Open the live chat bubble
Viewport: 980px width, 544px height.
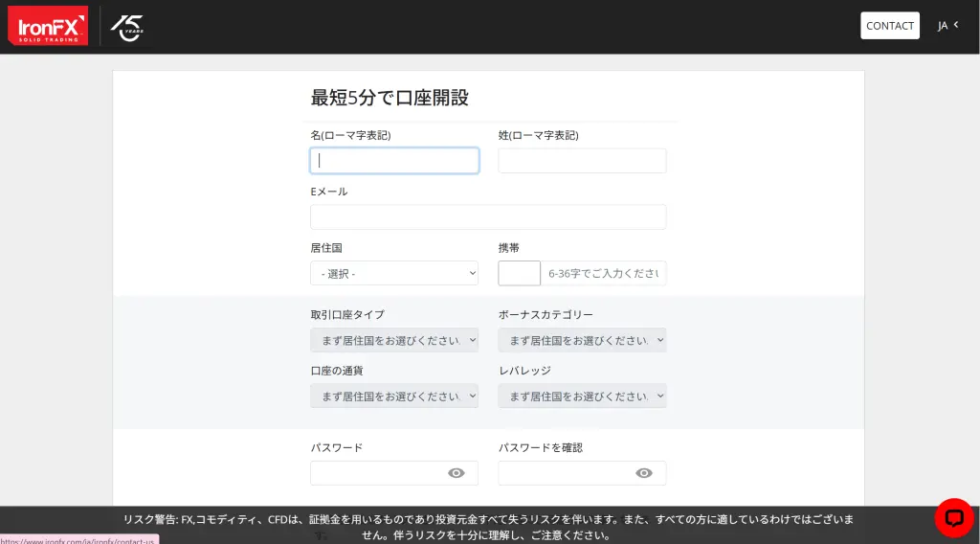(x=953, y=518)
